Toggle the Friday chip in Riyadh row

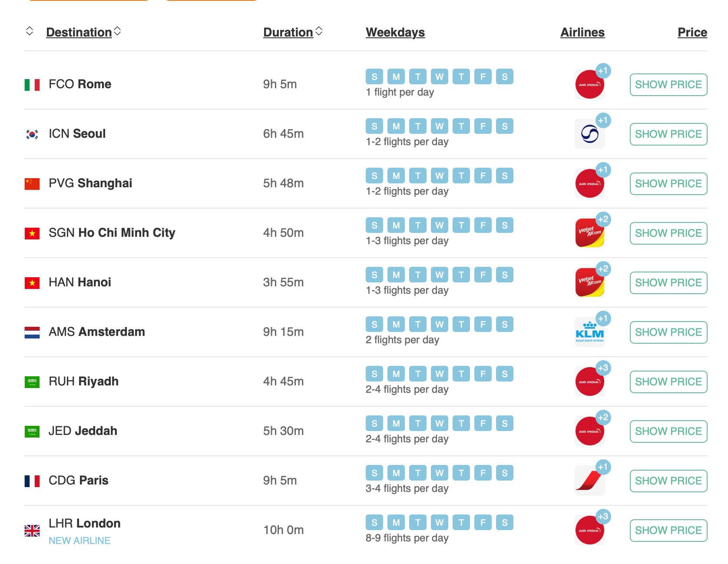click(483, 374)
